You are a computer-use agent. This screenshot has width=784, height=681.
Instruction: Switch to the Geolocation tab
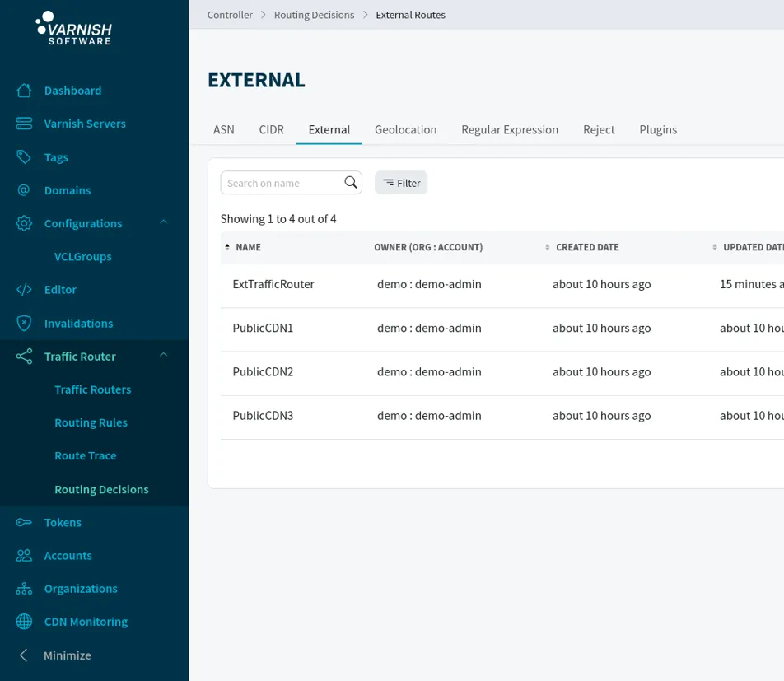(405, 129)
